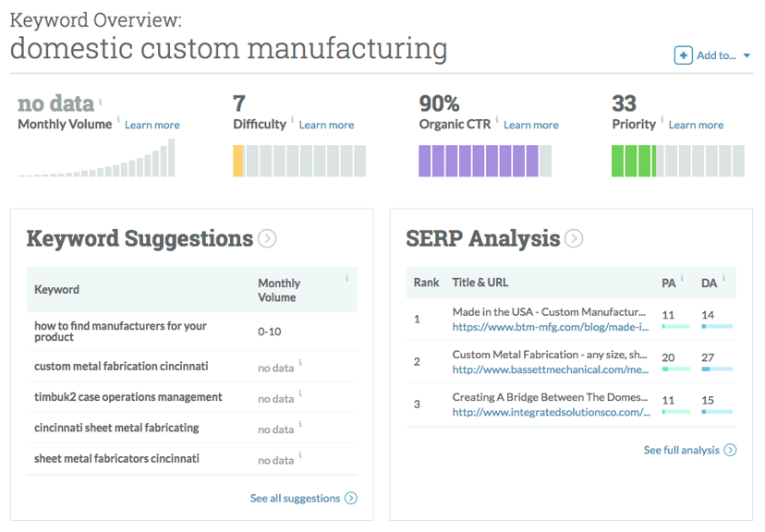Screen dimensions: 765x532
Task: Click PA value 11 for btm-mfg result
Action: [x=668, y=315]
